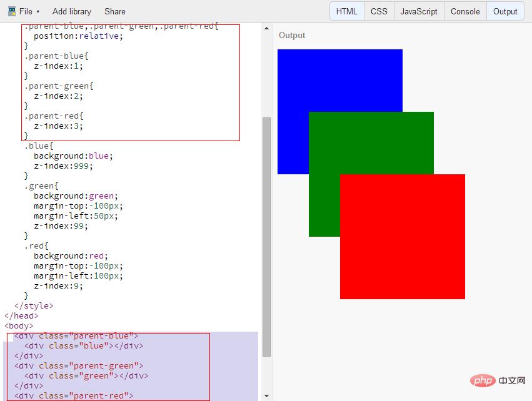Click the div class="parent-red" line
This screenshot has height=401, width=532.
pyautogui.click(x=74, y=395)
